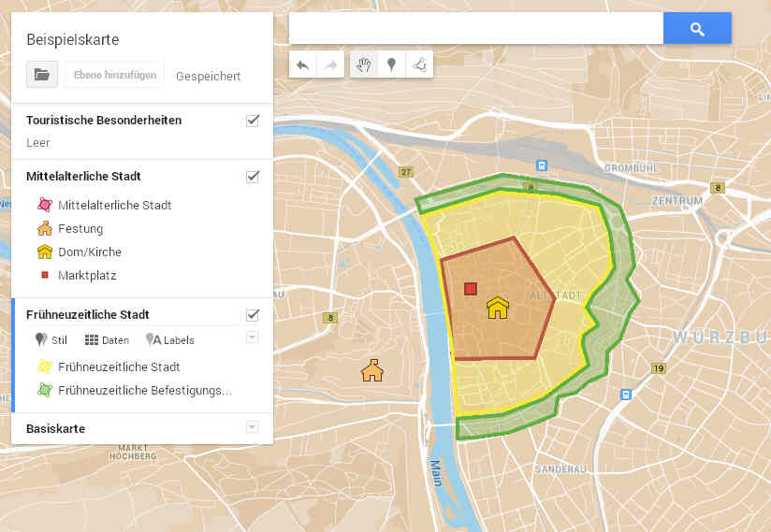Select the hand pan tool
This screenshot has height=532, width=771.
365,65
